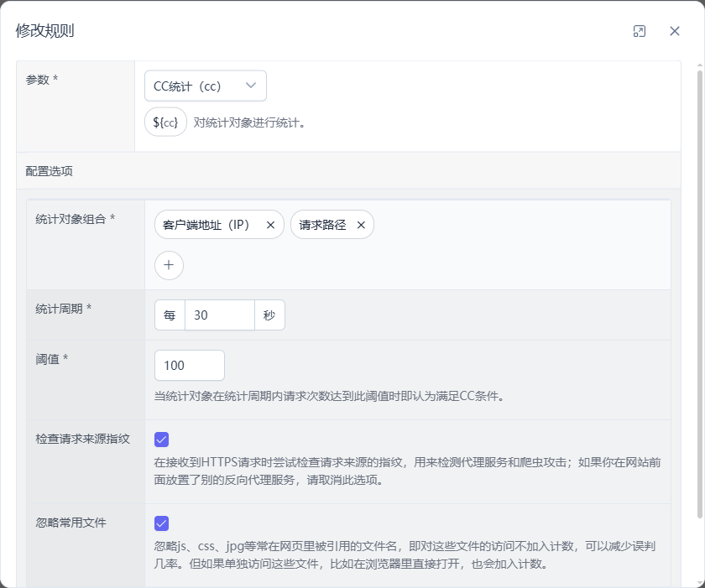Screen dimensions: 705x588
Task: Click the 统计对象组合 label
Action: pos(75,219)
